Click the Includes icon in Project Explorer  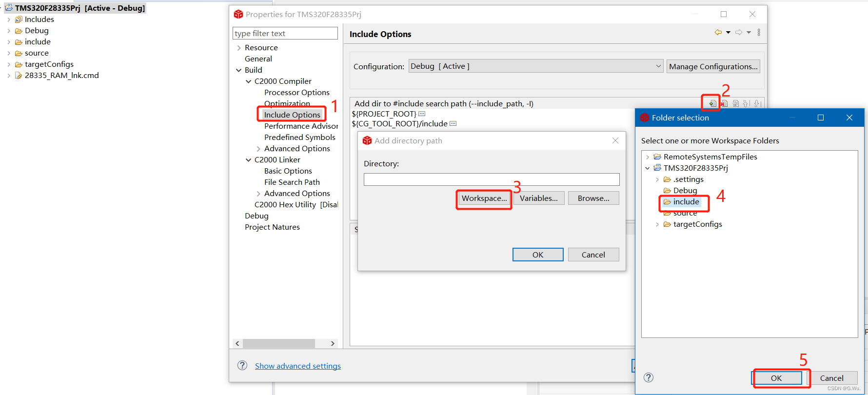pyautogui.click(x=19, y=20)
